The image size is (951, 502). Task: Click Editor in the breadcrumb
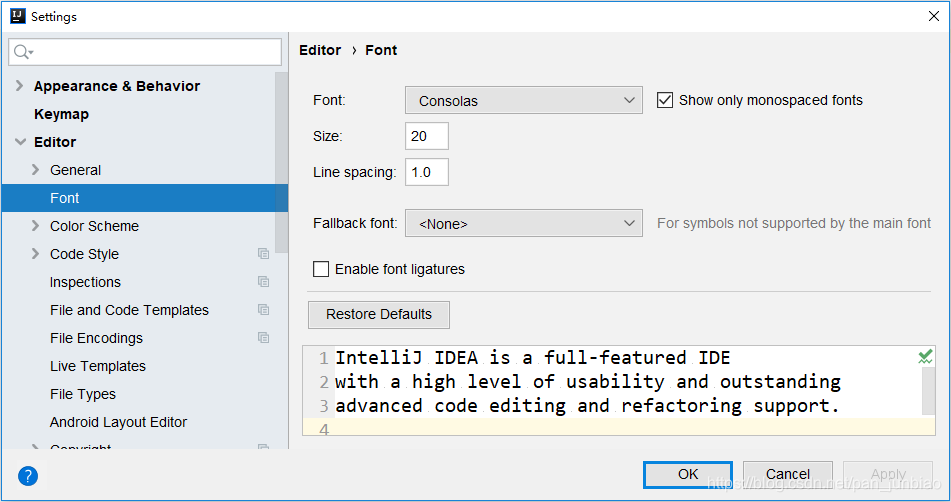coord(320,50)
